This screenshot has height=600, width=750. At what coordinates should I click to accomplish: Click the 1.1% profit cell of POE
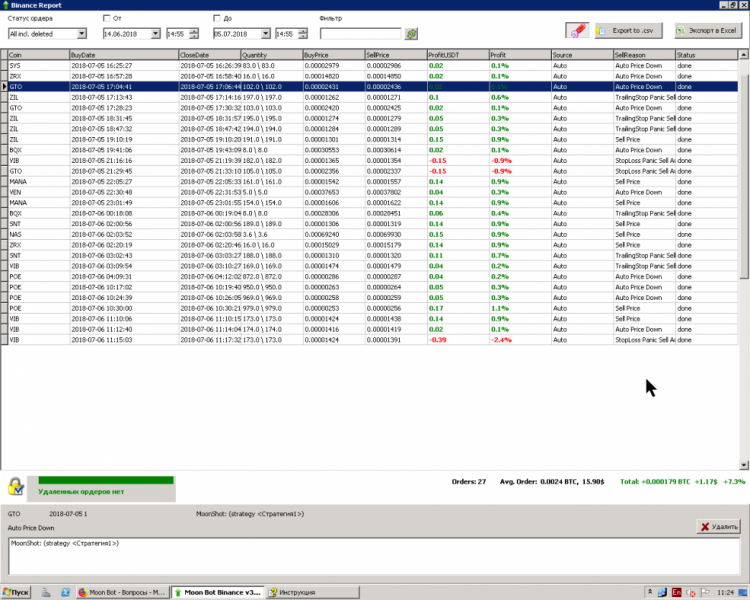(x=520, y=309)
